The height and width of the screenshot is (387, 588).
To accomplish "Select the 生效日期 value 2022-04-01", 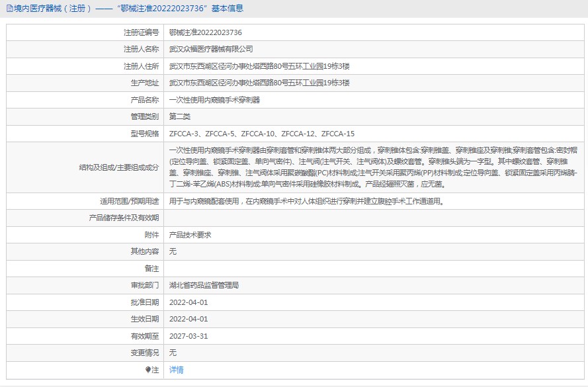I will [189, 319].
